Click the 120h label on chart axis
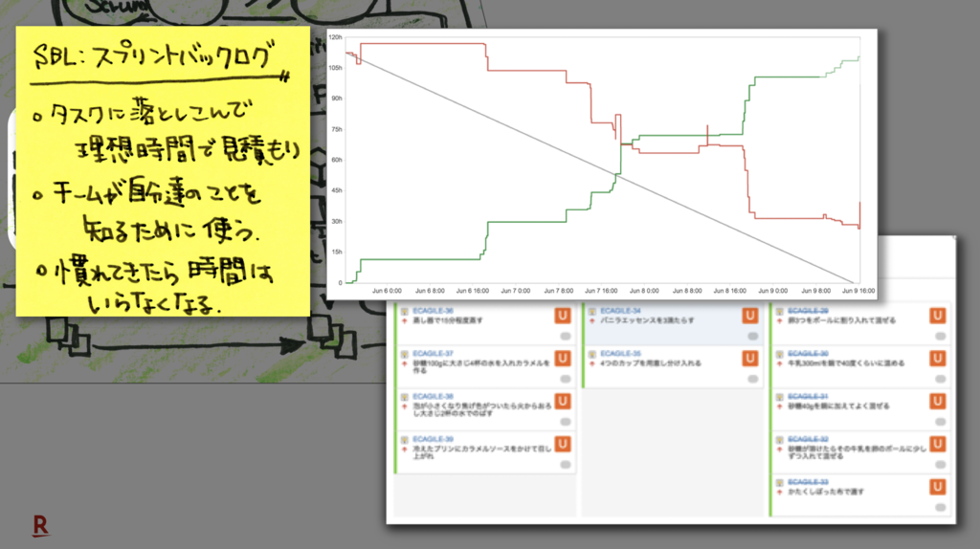 (336, 37)
